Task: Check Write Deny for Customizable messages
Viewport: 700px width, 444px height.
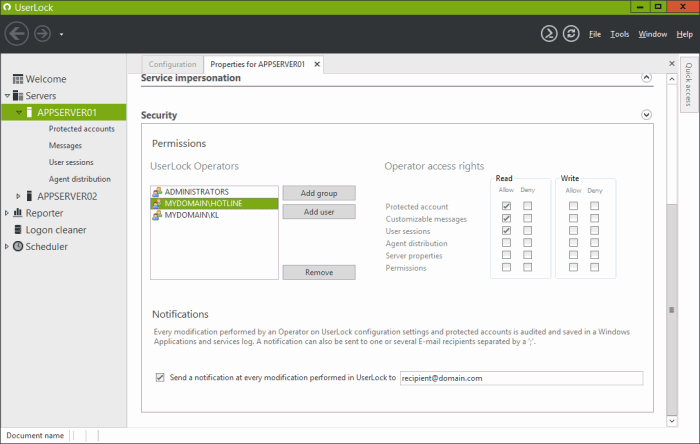Action: point(594,218)
